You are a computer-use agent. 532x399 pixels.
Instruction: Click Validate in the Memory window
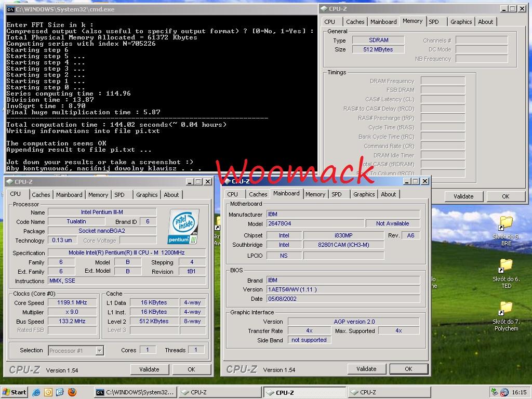[463, 196]
